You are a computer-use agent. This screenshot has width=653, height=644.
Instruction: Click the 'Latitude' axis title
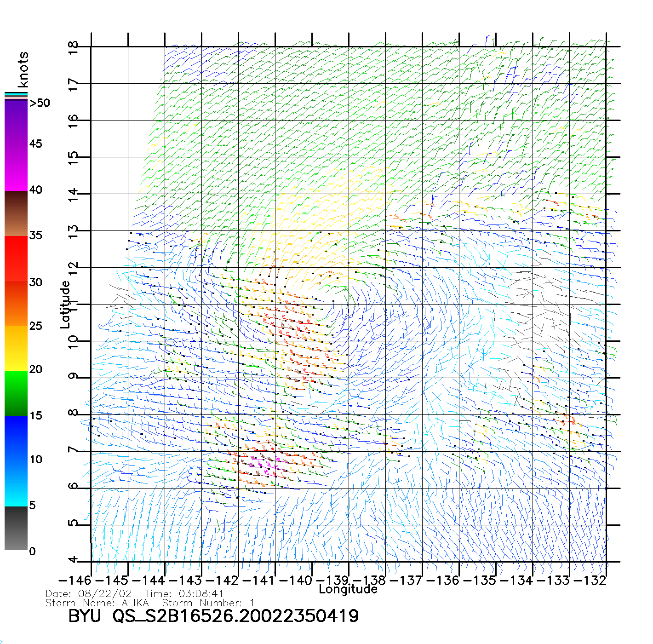coord(65,305)
